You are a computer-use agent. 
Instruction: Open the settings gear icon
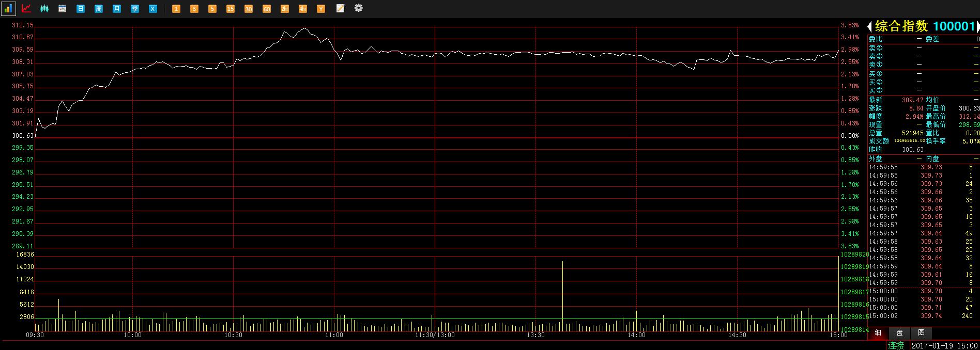[x=359, y=8]
